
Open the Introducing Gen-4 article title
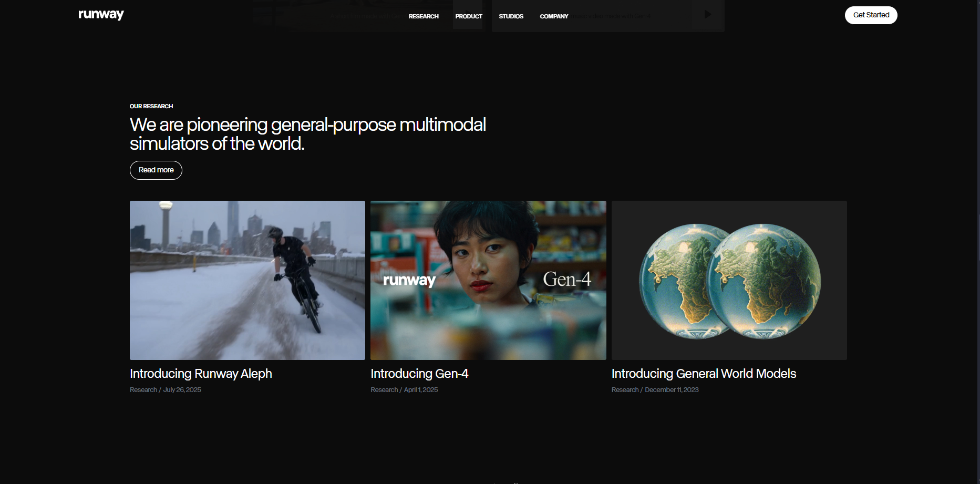(x=419, y=374)
